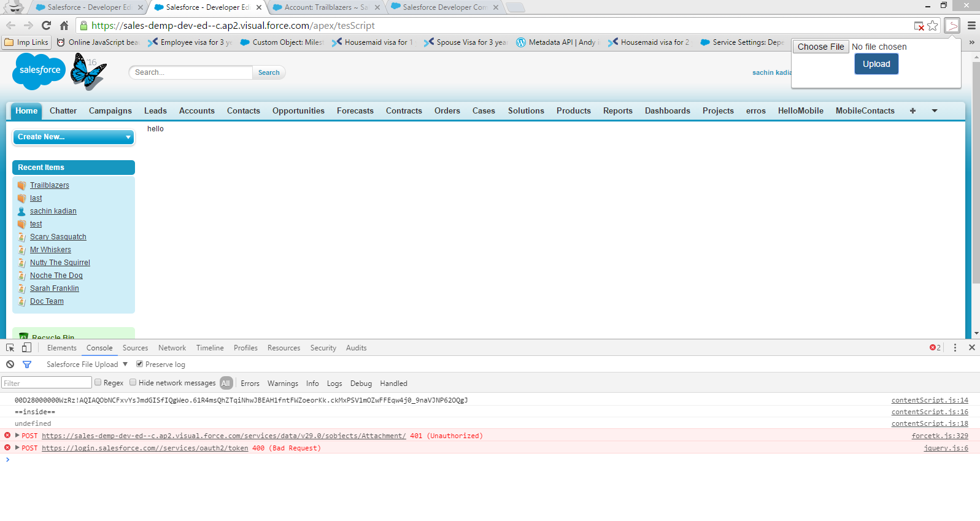Open the Metadata API bookmark
980x521 pixels.
click(x=558, y=42)
